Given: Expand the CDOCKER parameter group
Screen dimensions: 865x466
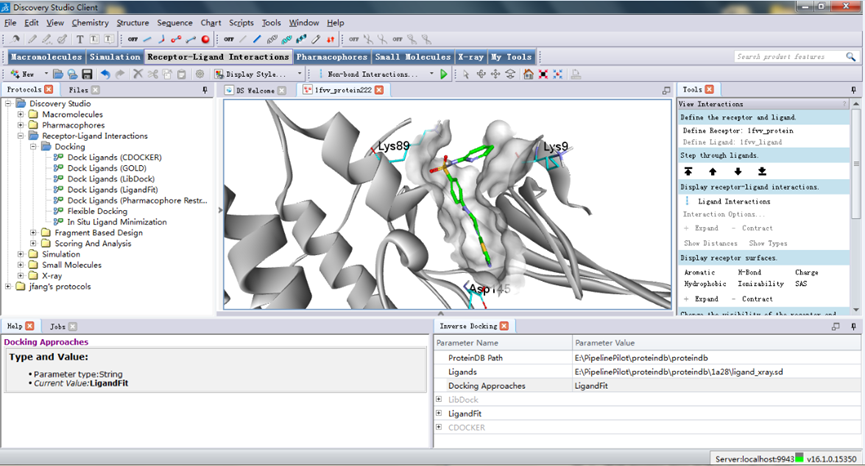Looking at the screenshot, I should coord(439,427).
